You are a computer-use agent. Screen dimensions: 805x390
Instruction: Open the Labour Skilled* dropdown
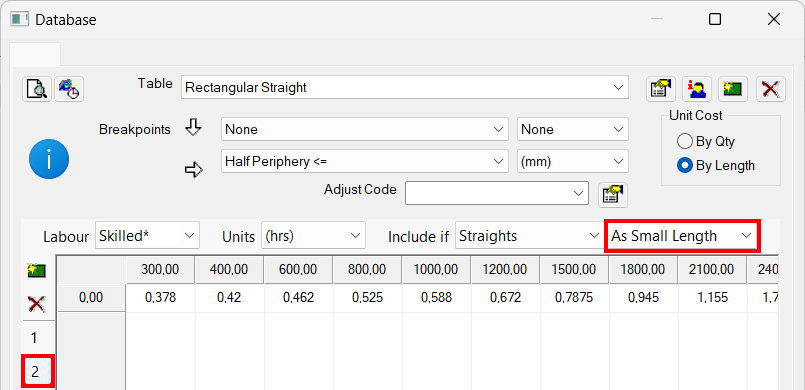pos(147,236)
